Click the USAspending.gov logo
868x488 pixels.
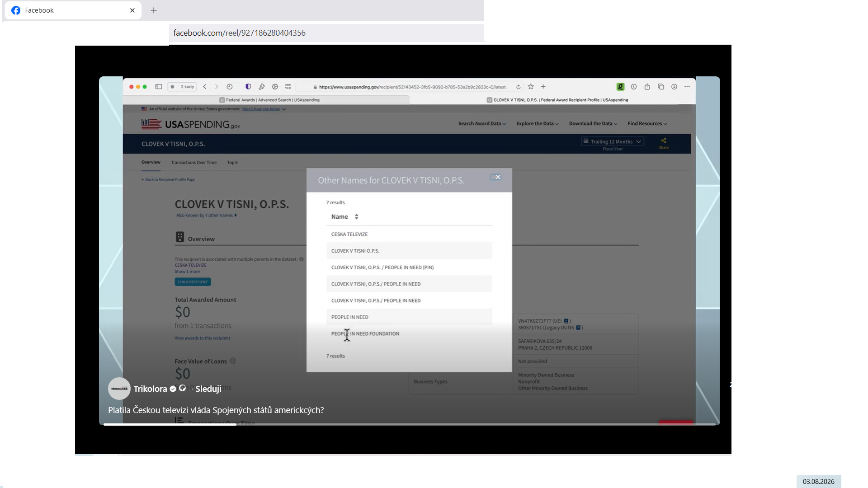(x=191, y=124)
